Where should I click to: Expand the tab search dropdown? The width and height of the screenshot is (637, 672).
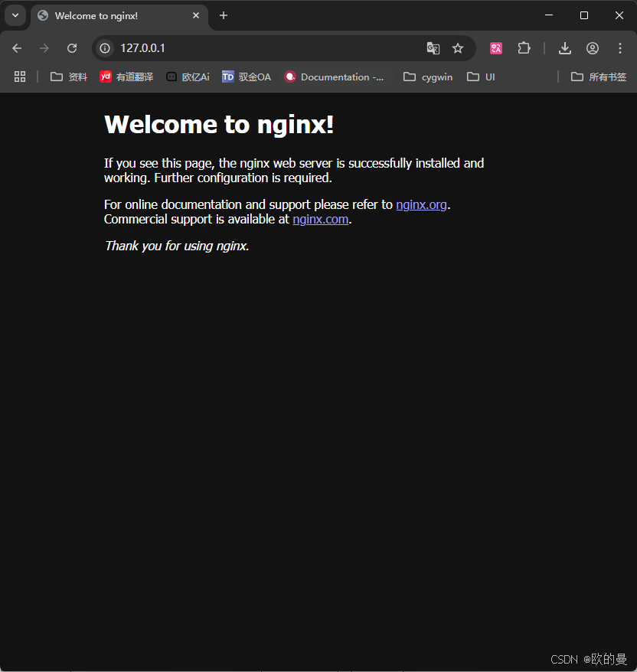coord(15,15)
